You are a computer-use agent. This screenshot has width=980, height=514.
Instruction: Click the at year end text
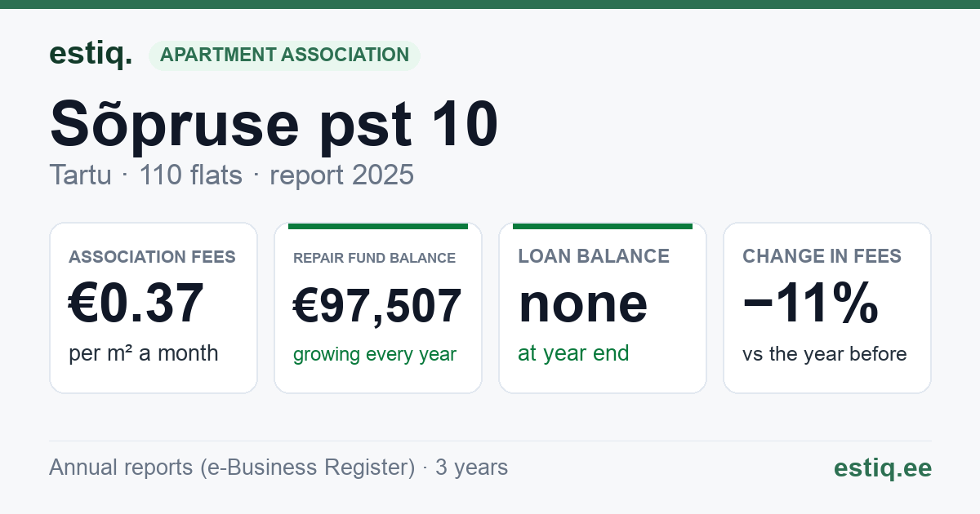click(x=573, y=353)
